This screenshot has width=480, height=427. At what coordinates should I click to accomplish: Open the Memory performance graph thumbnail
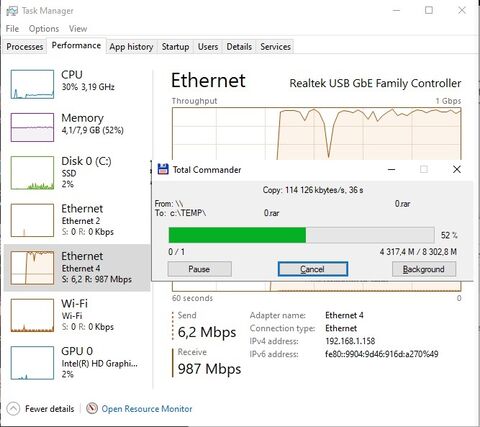point(32,127)
